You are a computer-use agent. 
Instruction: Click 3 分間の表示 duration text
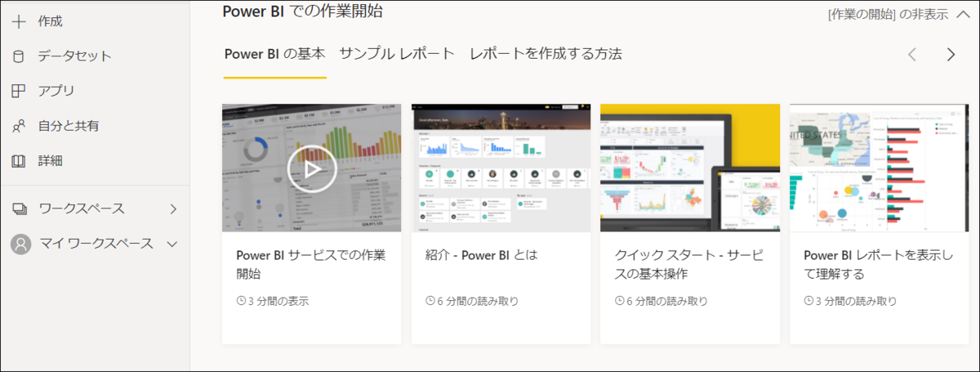(x=278, y=301)
